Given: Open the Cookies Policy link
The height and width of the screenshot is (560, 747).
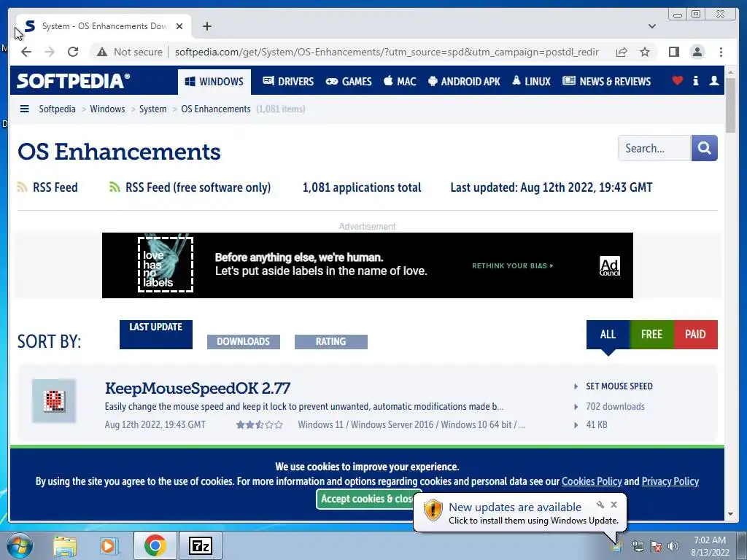Looking at the screenshot, I should click(x=591, y=481).
